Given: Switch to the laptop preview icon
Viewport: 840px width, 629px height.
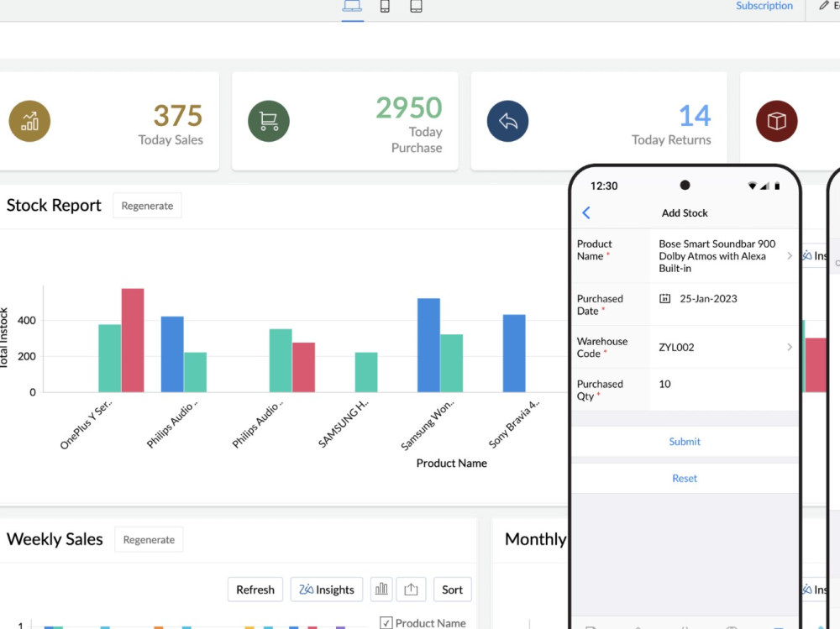Looking at the screenshot, I should 353,7.
